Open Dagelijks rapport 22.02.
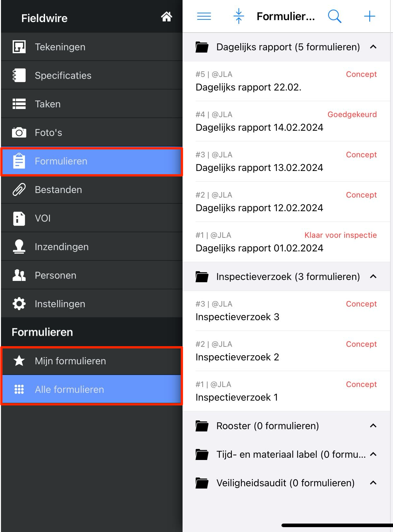Image resolution: width=393 pixels, height=532 pixels. [x=286, y=81]
